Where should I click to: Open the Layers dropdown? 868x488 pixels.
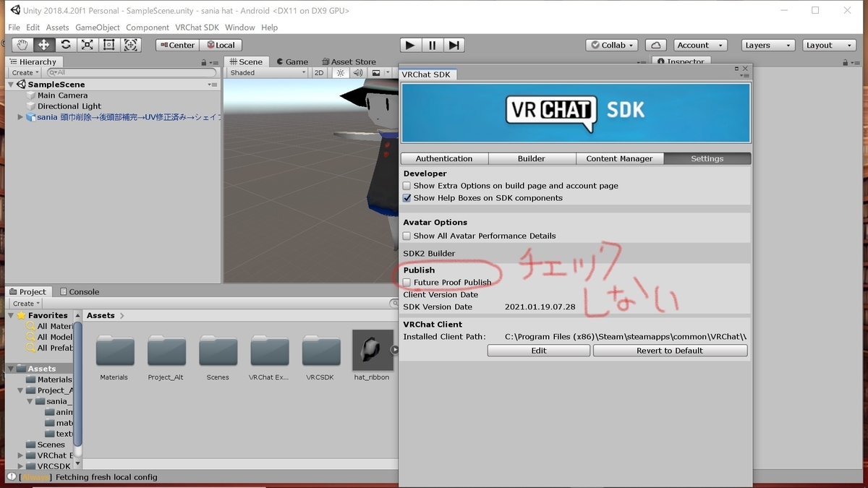click(x=768, y=45)
